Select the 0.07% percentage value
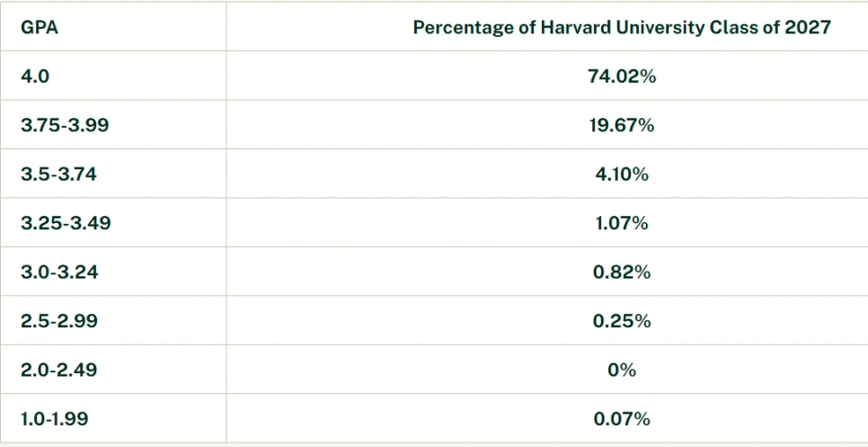868x447 pixels. (x=622, y=419)
